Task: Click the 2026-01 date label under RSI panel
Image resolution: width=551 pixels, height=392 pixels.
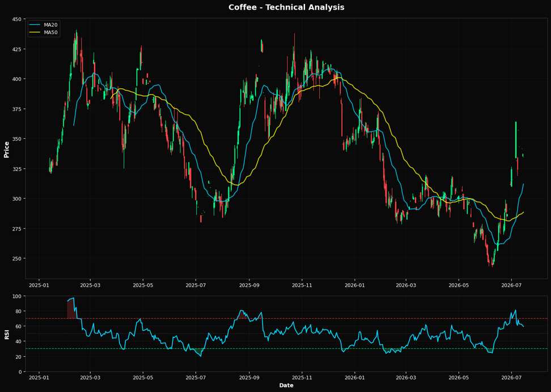Action: [355, 378]
